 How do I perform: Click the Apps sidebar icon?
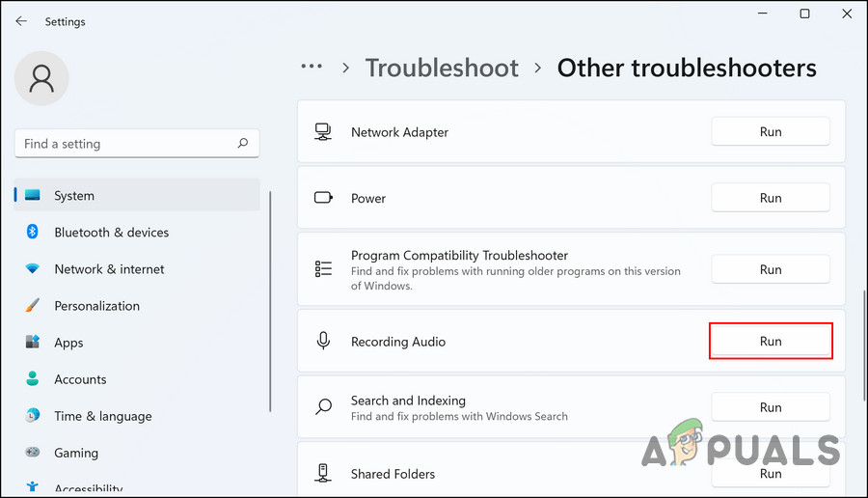point(32,343)
